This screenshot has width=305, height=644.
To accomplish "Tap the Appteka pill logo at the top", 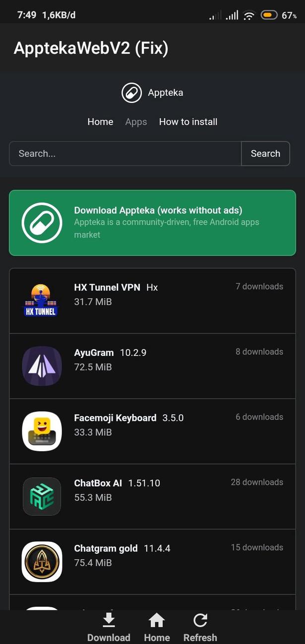I will point(131,93).
